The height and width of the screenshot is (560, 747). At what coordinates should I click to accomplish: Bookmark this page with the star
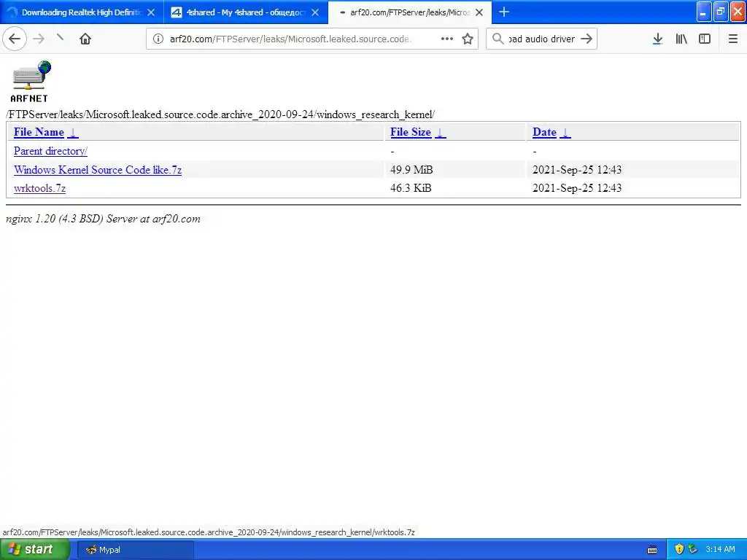pyautogui.click(x=468, y=39)
